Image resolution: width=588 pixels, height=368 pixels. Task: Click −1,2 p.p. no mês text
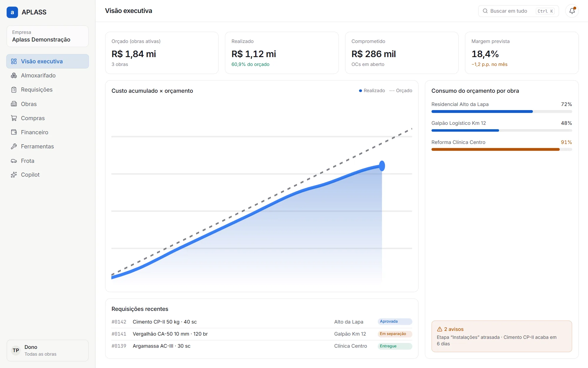coord(490,64)
